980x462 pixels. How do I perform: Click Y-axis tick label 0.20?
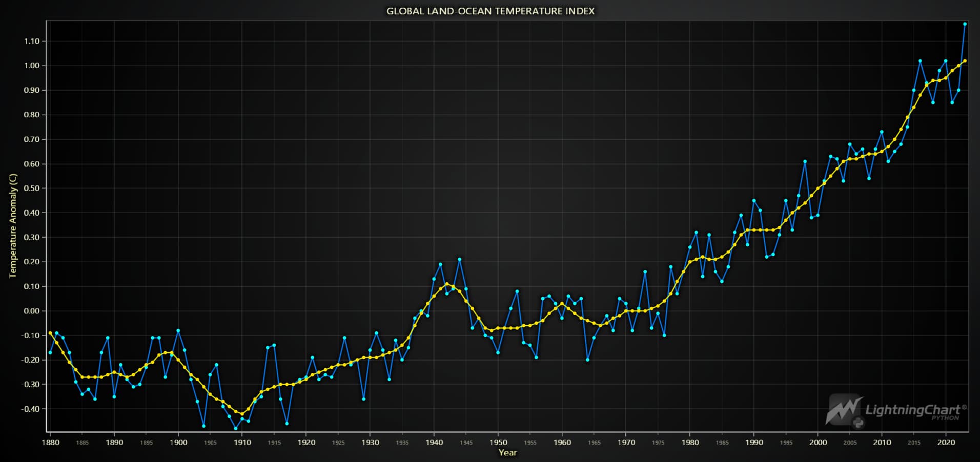click(x=32, y=262)
